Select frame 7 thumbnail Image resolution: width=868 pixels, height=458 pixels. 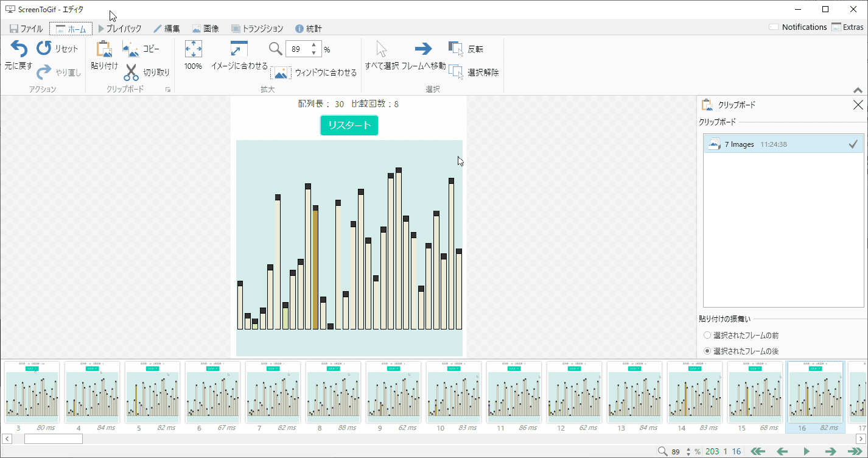coord(273,392)
